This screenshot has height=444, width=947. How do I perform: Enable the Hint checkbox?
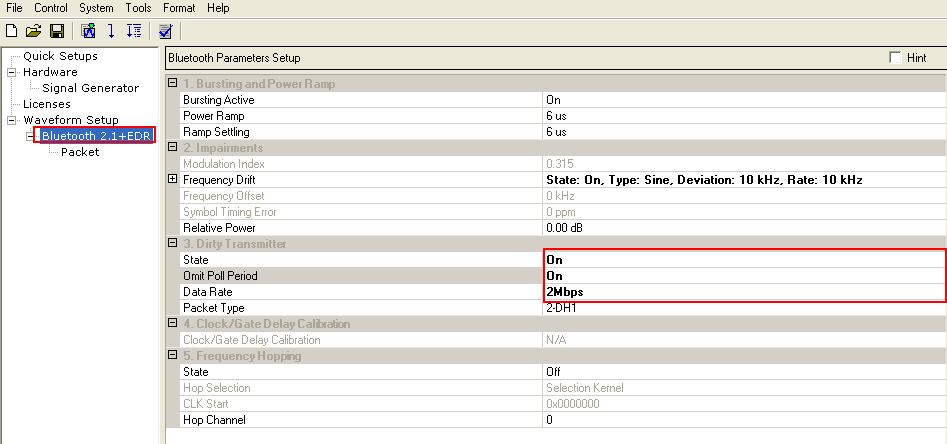click(x=895, y=57)
